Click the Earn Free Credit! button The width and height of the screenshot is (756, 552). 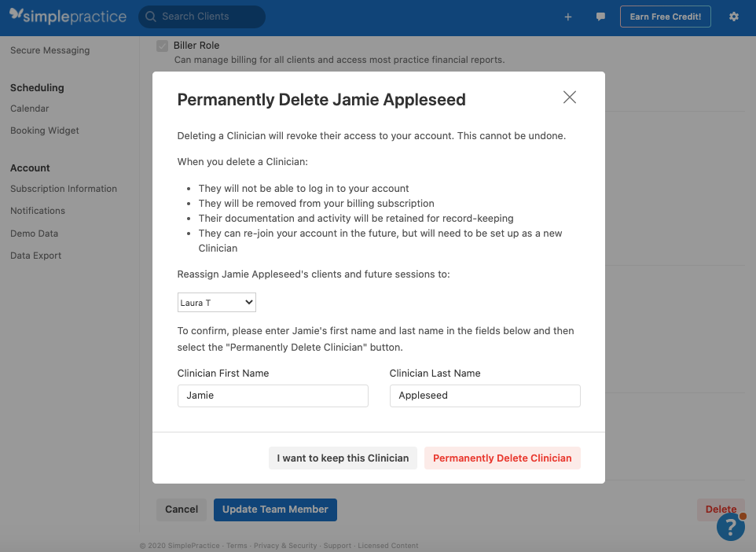click(665, 16)
